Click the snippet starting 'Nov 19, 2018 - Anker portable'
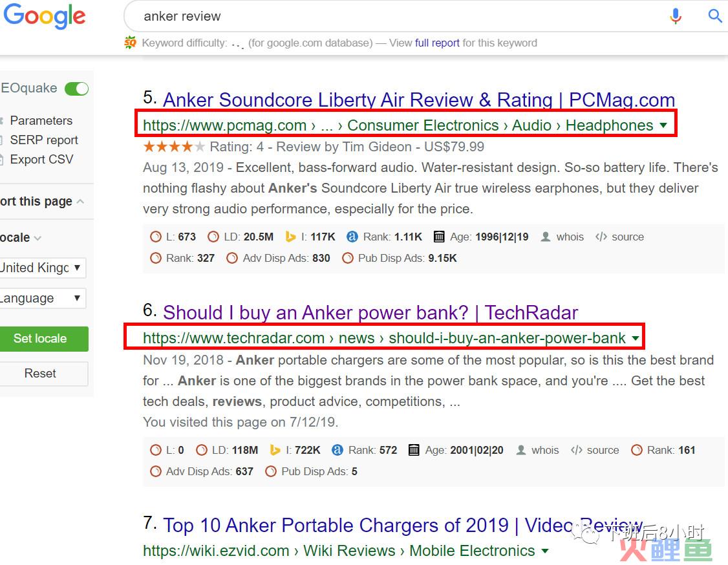728x565 pixels. [428, 381]
